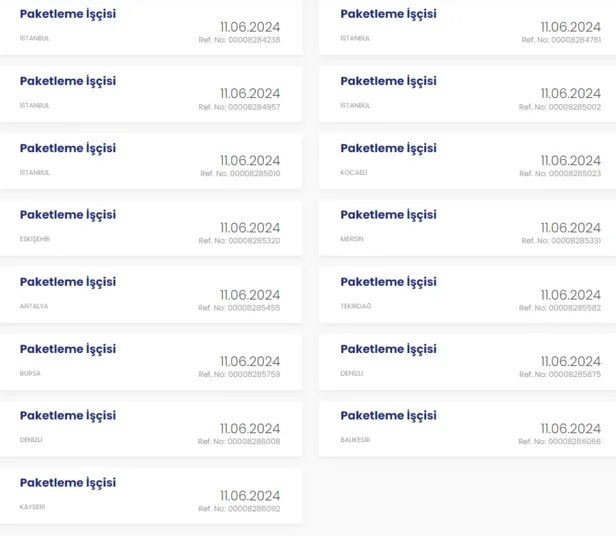Open job card with Ref. No 00008285002

(x=560, y=107)
